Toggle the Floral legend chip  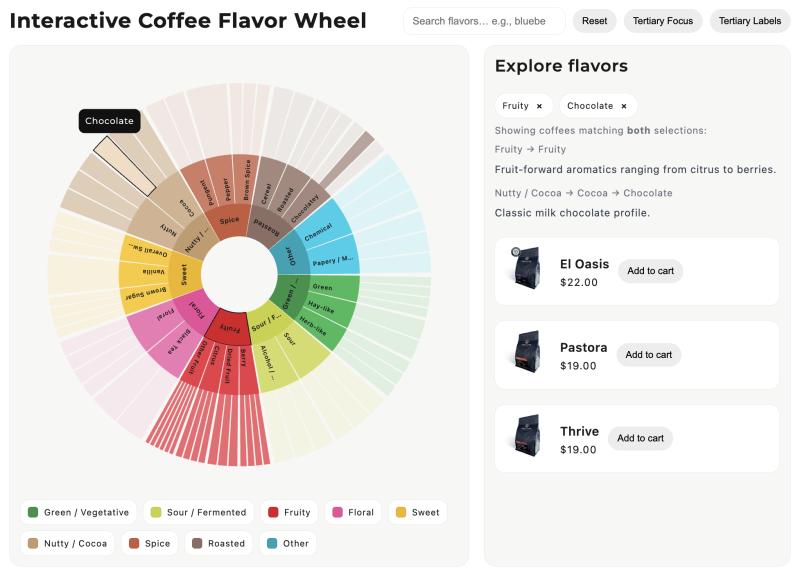pos(351,512)
